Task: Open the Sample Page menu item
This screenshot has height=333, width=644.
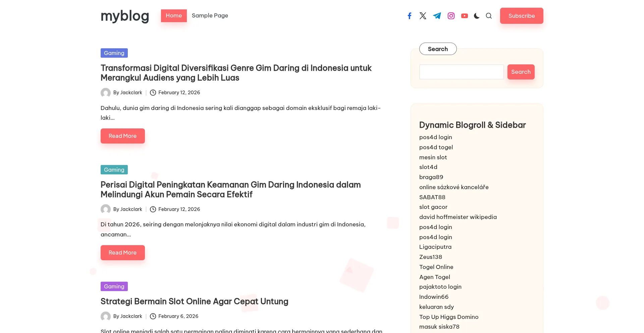Action: coord(210,16)
